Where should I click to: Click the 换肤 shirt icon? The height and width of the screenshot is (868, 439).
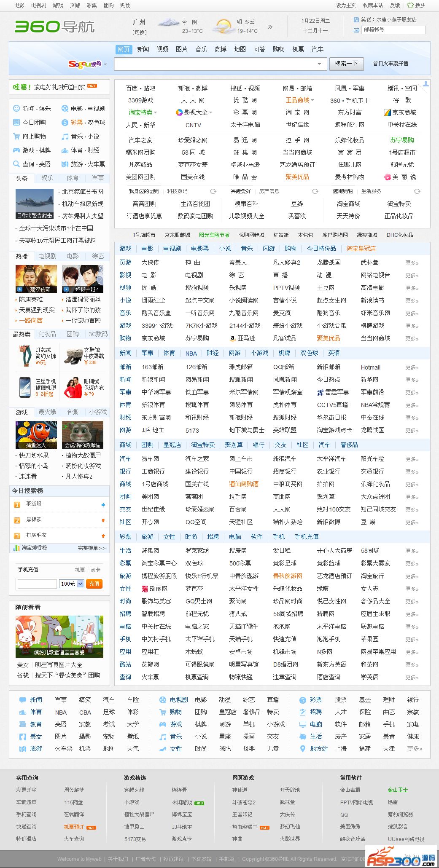(410, 5)
